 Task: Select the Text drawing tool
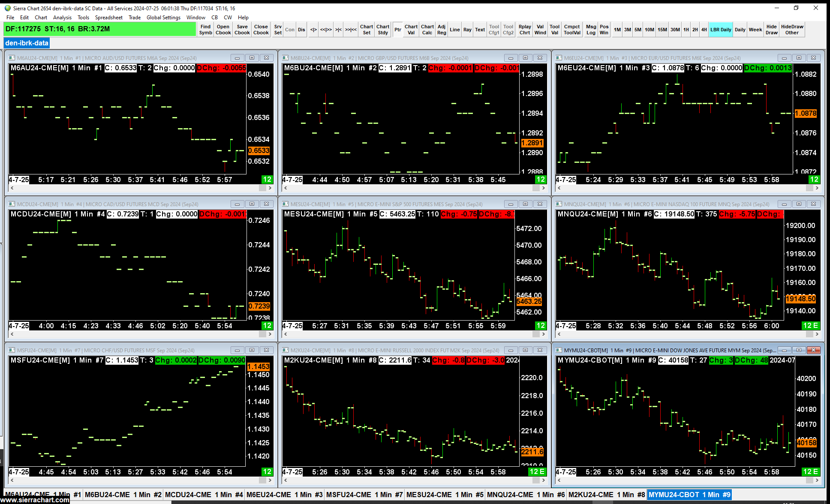point(480,30)
